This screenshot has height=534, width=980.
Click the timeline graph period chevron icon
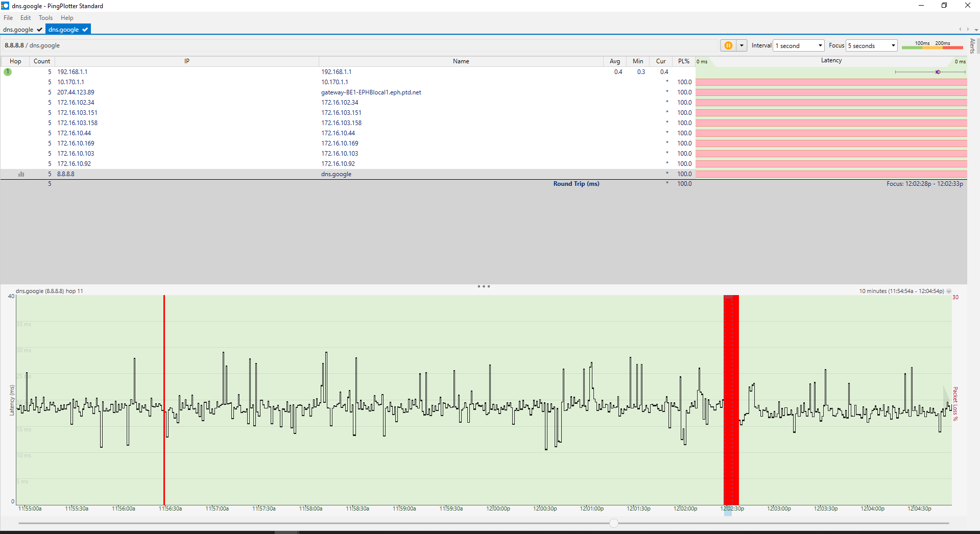coord(949,292)
